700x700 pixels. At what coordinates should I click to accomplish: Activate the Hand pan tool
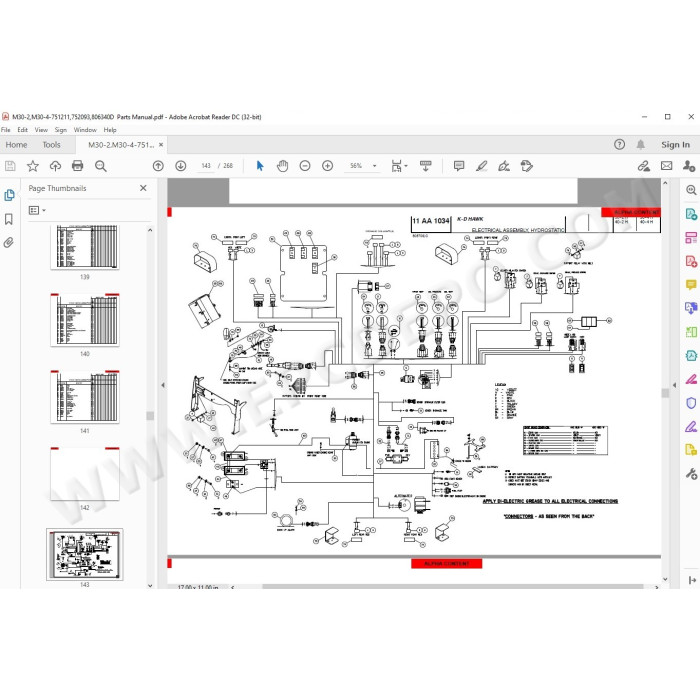(283, 166)
